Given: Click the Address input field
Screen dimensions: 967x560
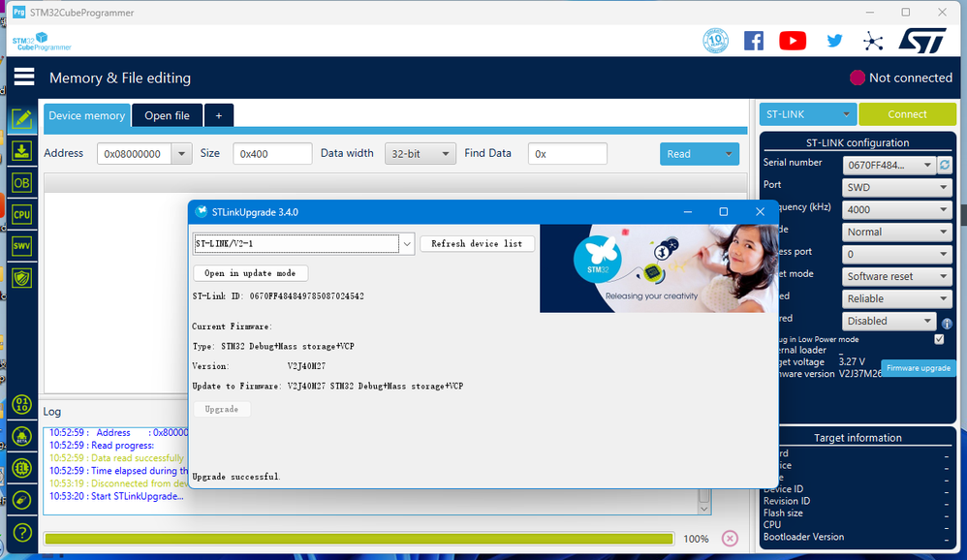Looking at the screenshot, I should pyautogui.click(x=134, y=154).
